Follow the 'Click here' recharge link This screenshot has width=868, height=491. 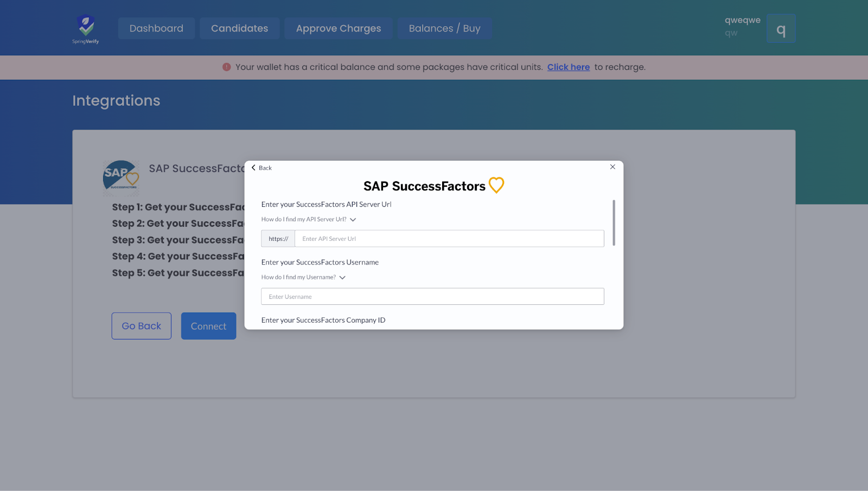tap(568, 67)
